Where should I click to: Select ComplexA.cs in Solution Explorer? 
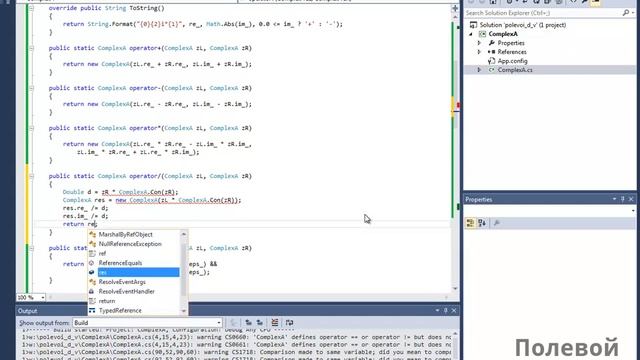tap(515, 70)
